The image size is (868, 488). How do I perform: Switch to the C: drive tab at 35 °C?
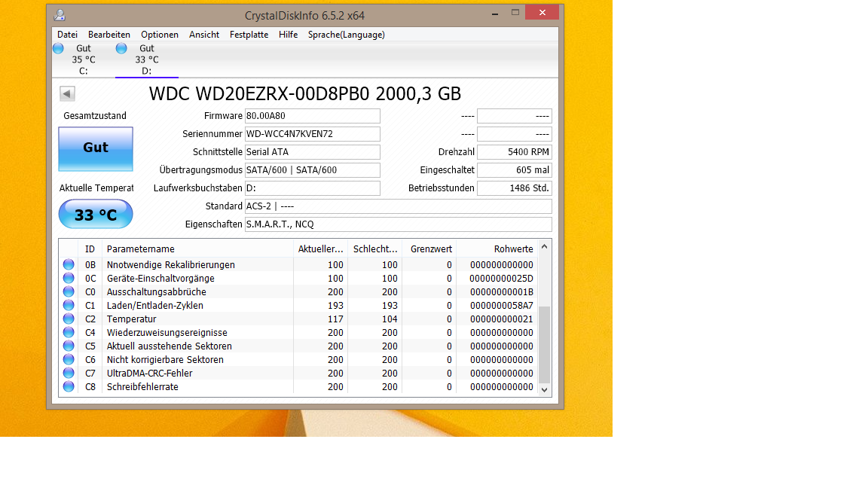coord(83,59)
